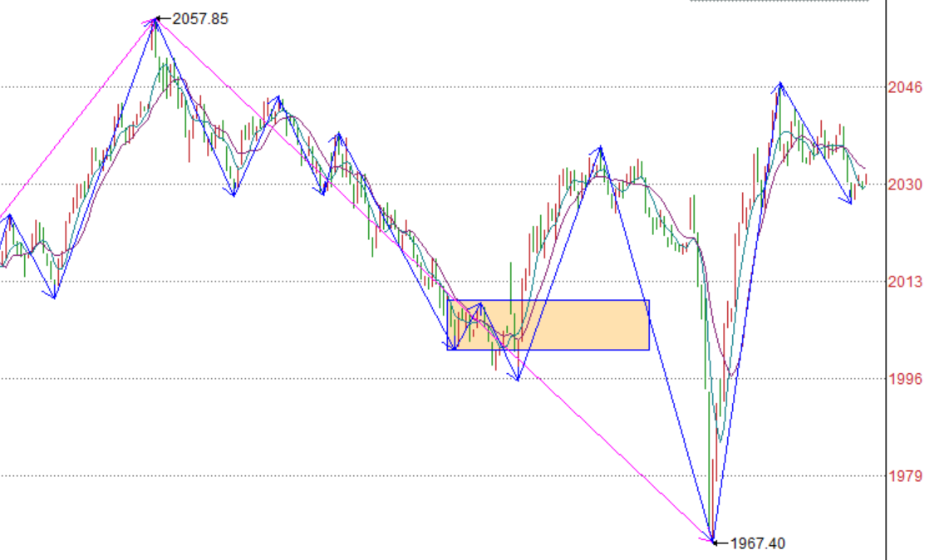
Task: Click the 1967.40 low price label
Action: 756,543
